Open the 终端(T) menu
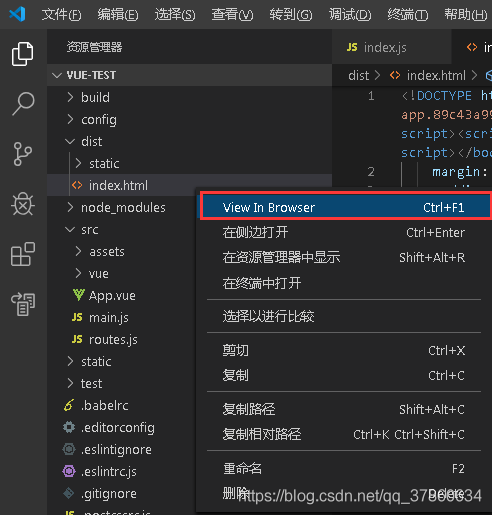Screen dimensions: 492x515 point(408,15)
